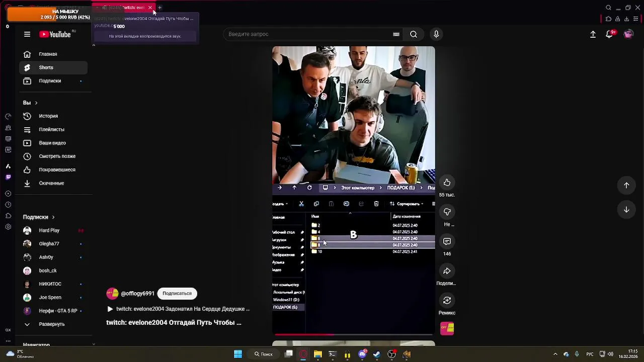The width and height of the screenshot is (644, 362).
Task: Open Плейлисты
Action: [x=53, y=130]
